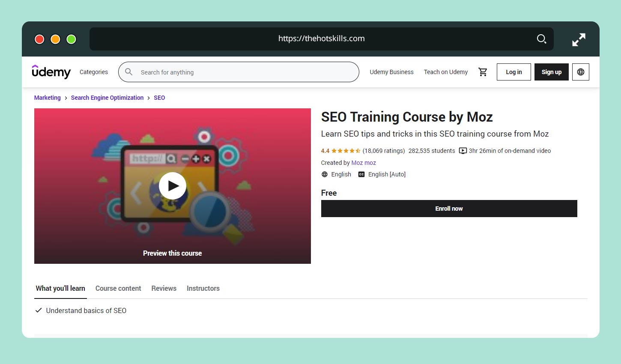
Task: Click the magnifier icon in the address bar
Action: 541,39
